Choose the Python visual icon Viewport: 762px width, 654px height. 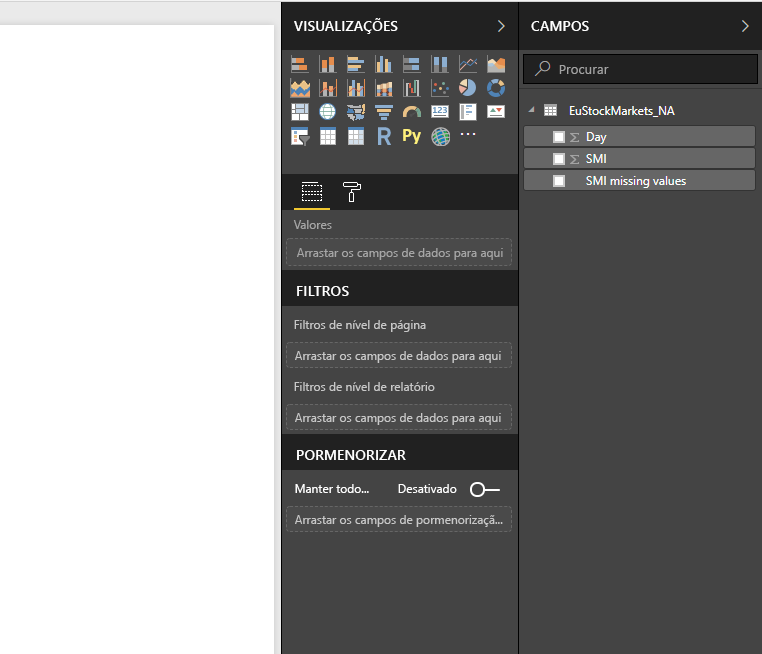[x=412, y=136]
